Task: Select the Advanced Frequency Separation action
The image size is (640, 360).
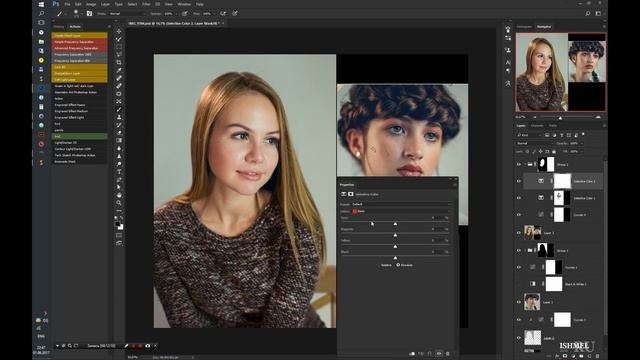Action: click(80, 48)
